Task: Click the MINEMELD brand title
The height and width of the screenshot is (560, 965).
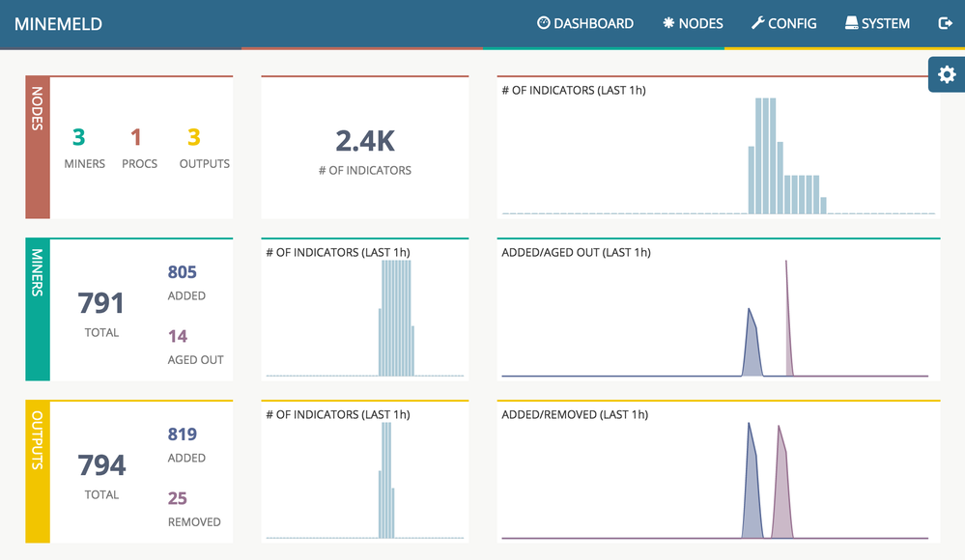Action: (x=58, y=24)
